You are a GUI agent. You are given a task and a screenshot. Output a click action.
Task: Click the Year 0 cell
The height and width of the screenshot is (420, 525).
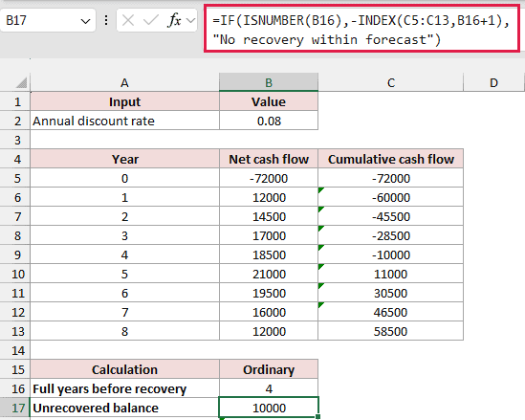tap(124, 178)
